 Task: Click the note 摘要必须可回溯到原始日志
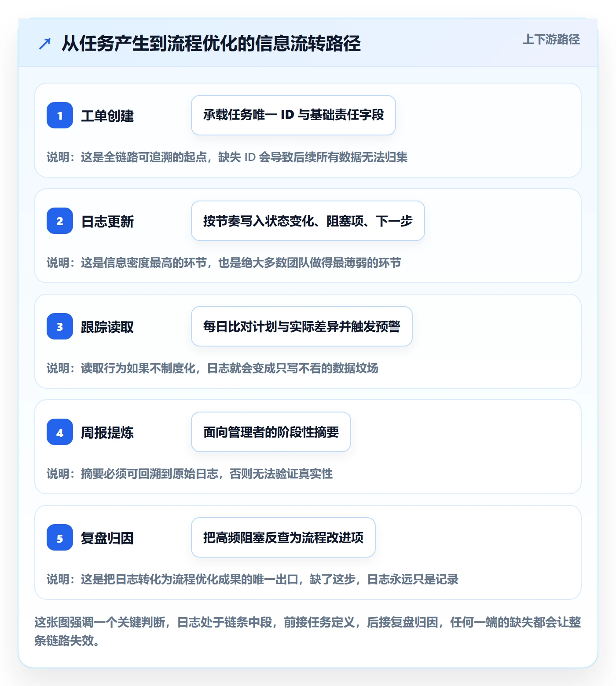(190, 474)
